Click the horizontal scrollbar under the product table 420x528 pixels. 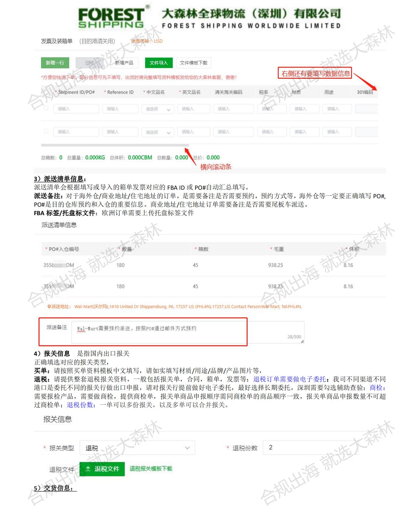[115, 145]
